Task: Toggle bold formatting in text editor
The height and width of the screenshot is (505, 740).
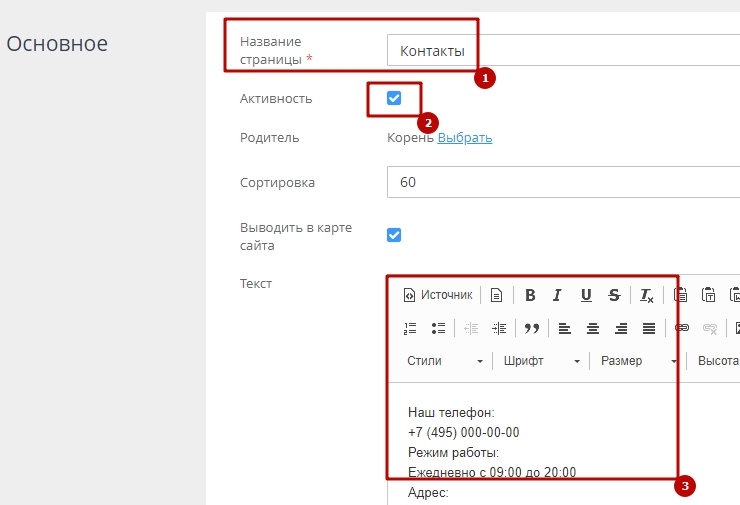Action: click(530, 295)
